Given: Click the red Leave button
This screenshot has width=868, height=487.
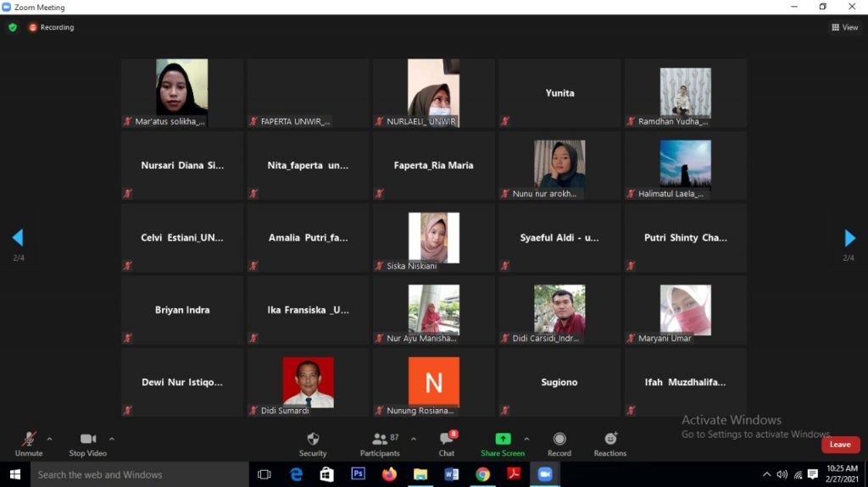Looking at the screenshot, I should pyautogui.click(x=840, y=445).
